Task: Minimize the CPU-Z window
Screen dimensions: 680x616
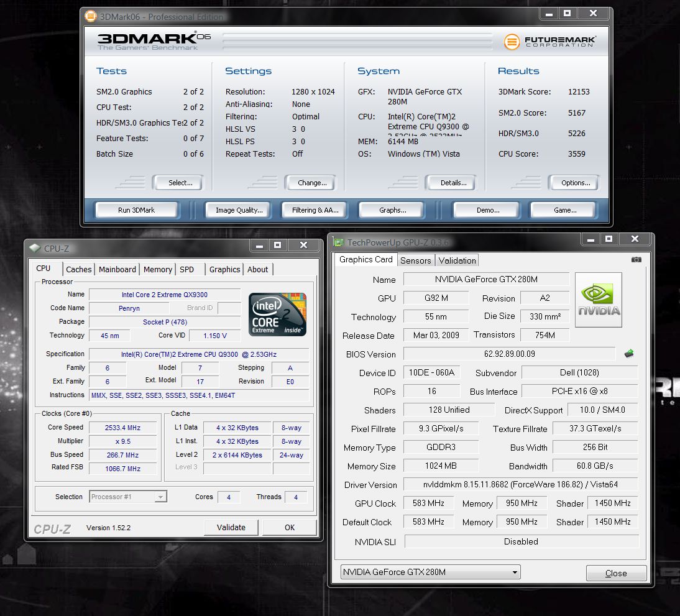Action: (259, 246)
